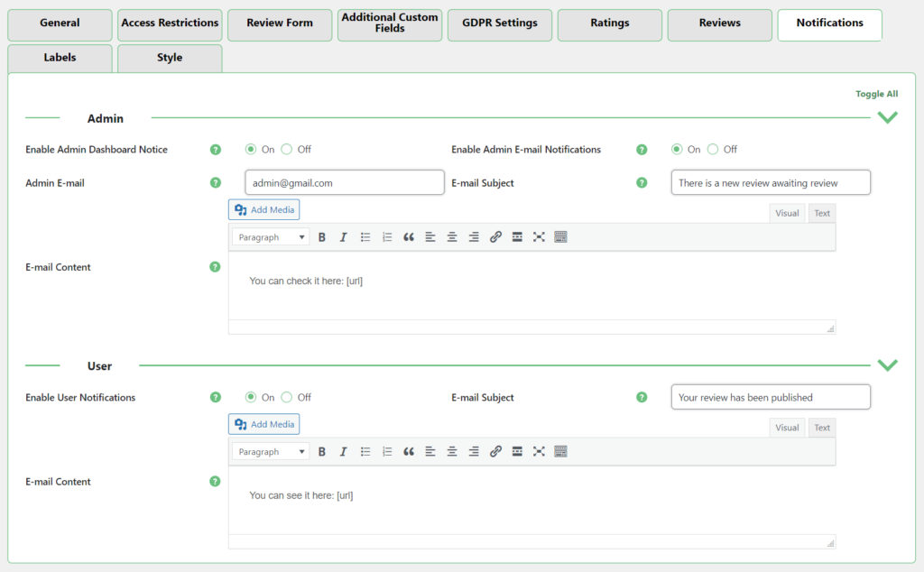The height and width of the screenshot is (572, 924).
Task: Click the Admin E-mail address field
Action: pyautogui.click(x=344, y=183)
